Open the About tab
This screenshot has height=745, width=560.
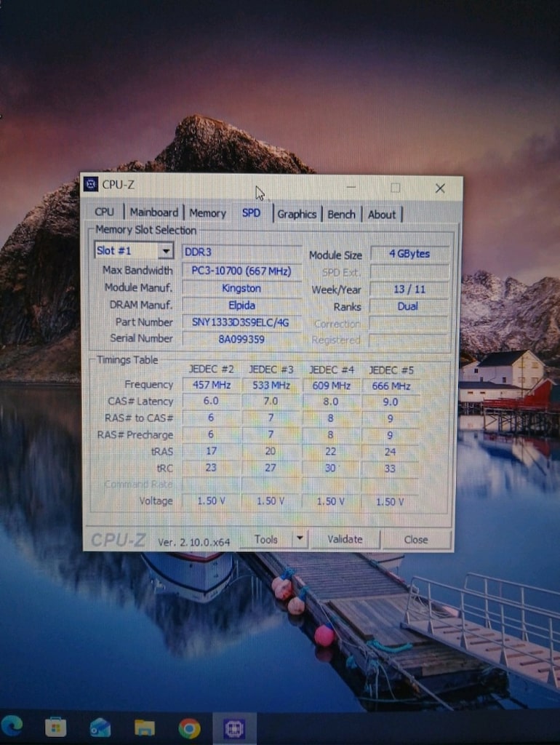coord(381,215)
